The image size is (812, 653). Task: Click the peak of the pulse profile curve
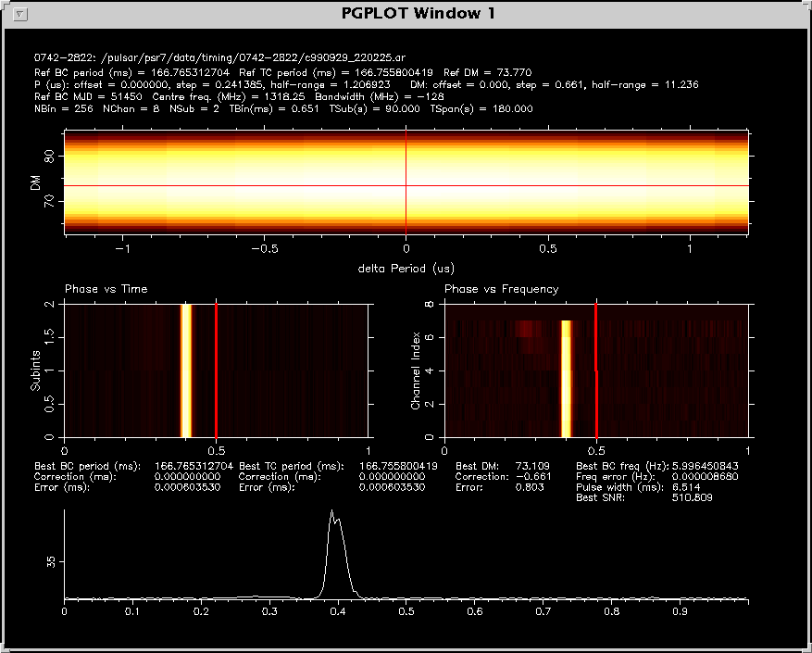click(332, 512)
